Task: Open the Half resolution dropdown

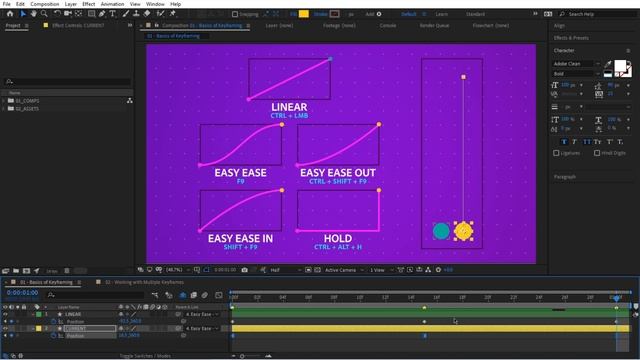Action: (x=286, y=270)
